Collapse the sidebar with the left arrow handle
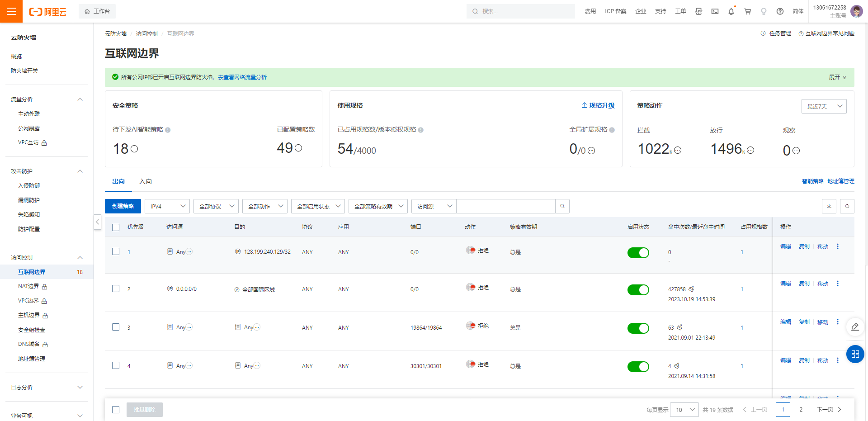The width and height of the screenshot is (868, 421). click(98, 222)
